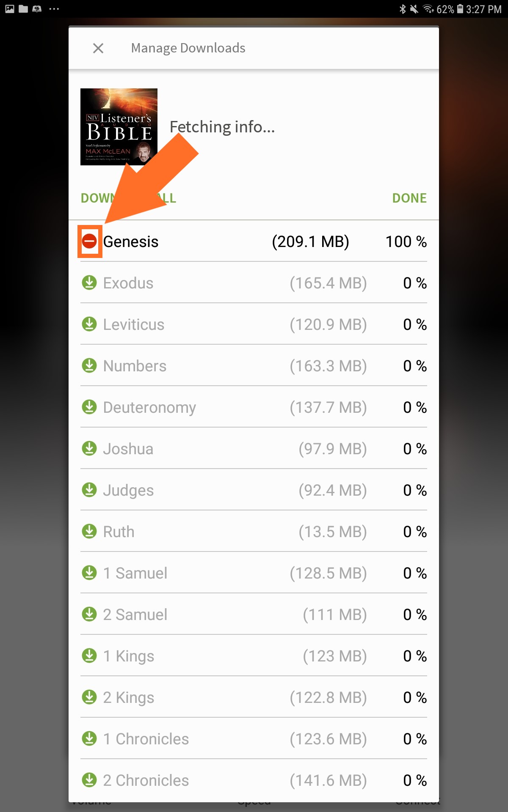Click the Judges download icon
Screen dimensions: 508x812
pos(89,490)
